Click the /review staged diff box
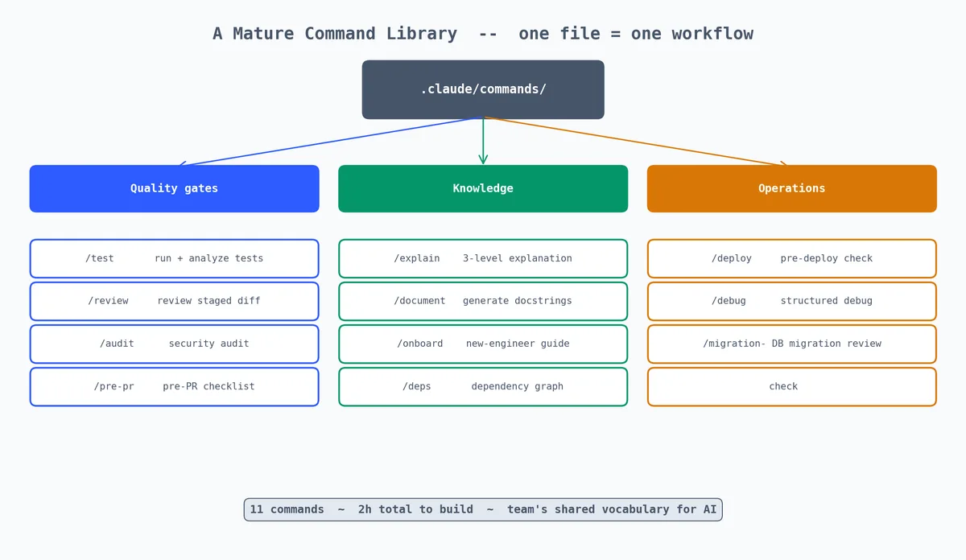This screenshot has height=560, width=966. tap(175, 301)
